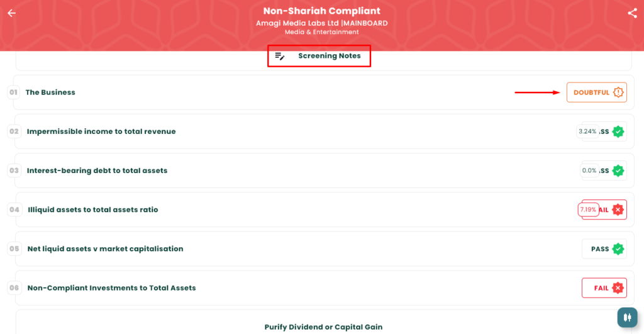Click the Screening Notes pencil icon

(x=280, y=56)
